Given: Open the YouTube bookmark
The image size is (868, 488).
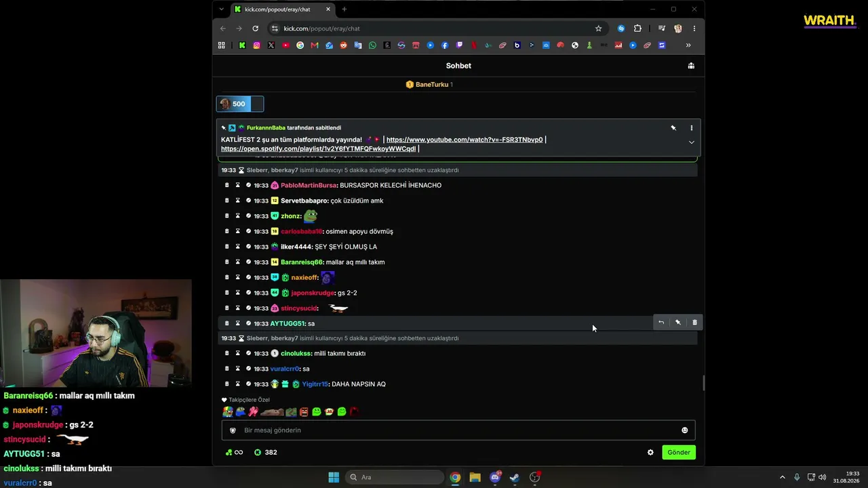Looking at the screenshot, I should tap(285, 45).
